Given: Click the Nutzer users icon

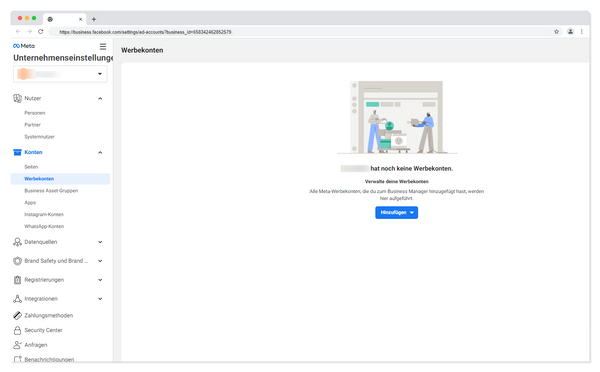Looking at the screenshot, I should (x=17, y=98).
